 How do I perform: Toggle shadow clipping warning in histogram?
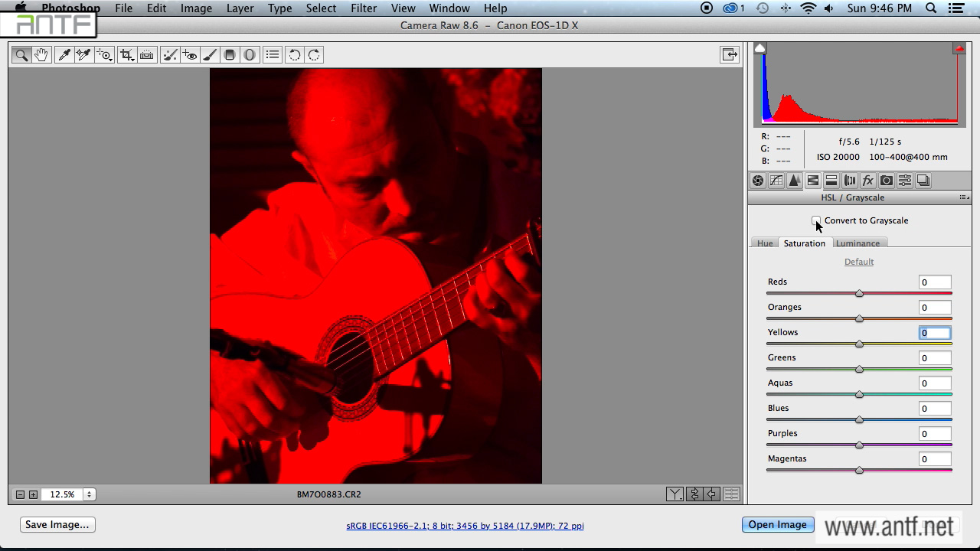pos(759,48)
